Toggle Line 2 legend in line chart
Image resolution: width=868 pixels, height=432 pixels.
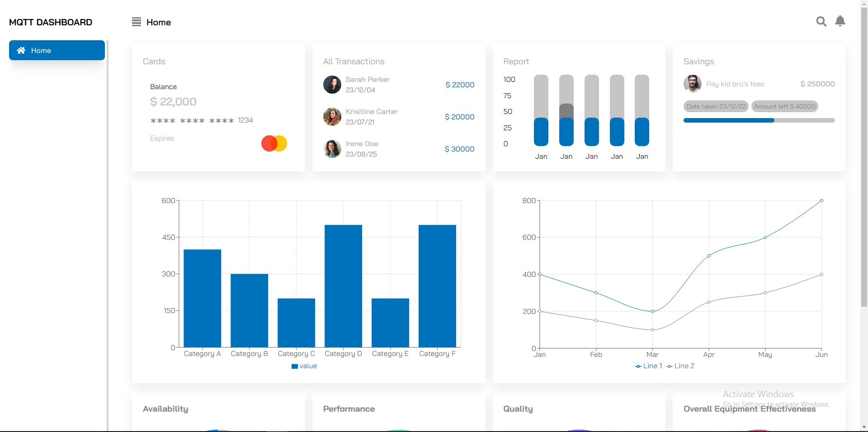680,366
